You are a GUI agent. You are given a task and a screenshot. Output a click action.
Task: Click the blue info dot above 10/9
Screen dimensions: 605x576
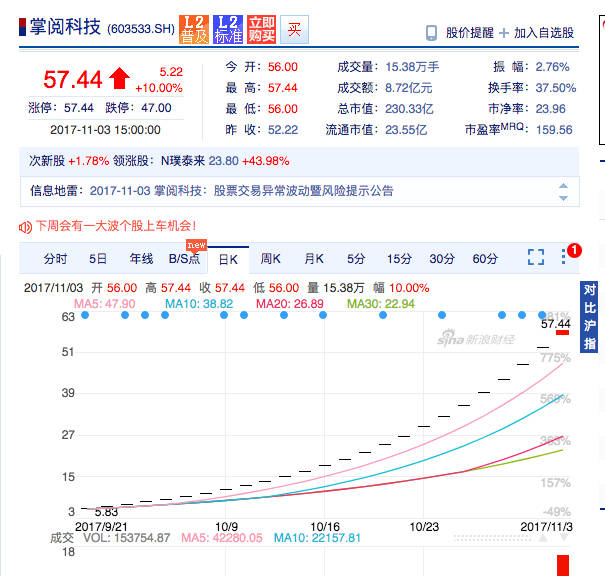tap(224, 315)
